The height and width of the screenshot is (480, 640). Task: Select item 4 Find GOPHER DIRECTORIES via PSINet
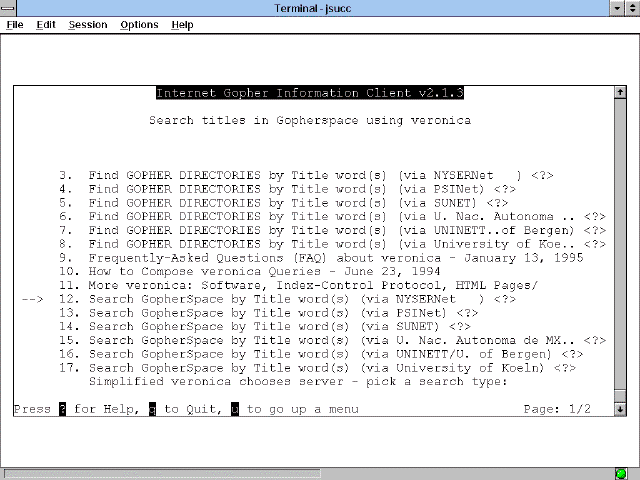point(287,189)
